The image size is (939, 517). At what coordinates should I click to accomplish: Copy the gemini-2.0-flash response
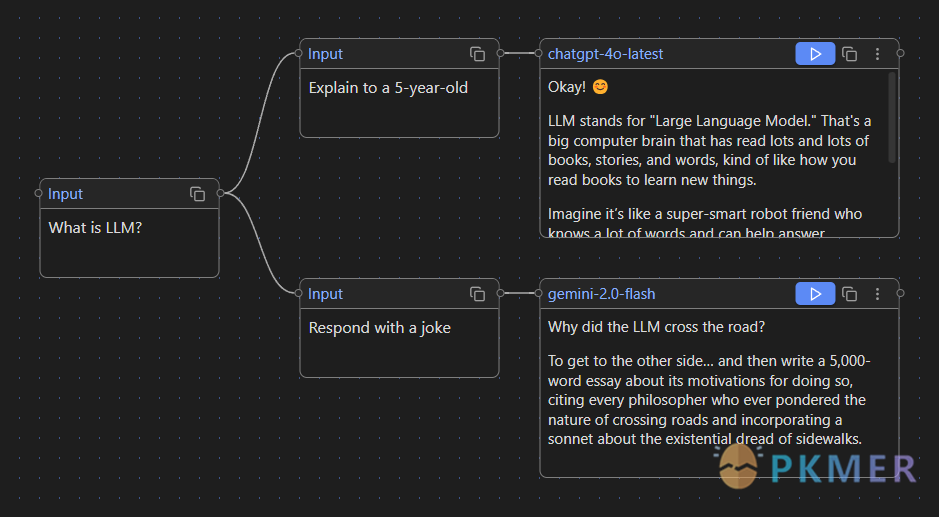pyautogui.click(x=850, y=294)
